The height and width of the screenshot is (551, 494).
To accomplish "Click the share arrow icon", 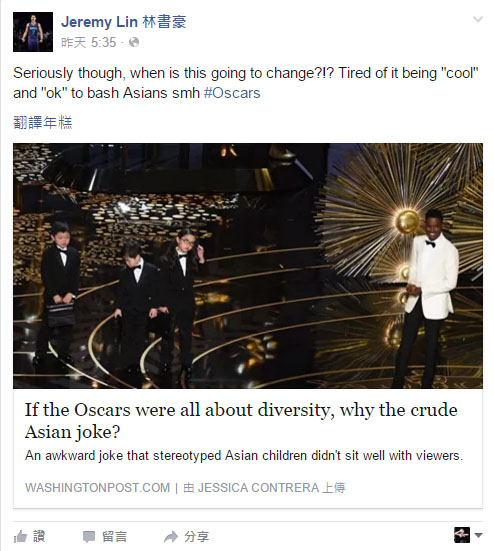I will coord(171,537).
